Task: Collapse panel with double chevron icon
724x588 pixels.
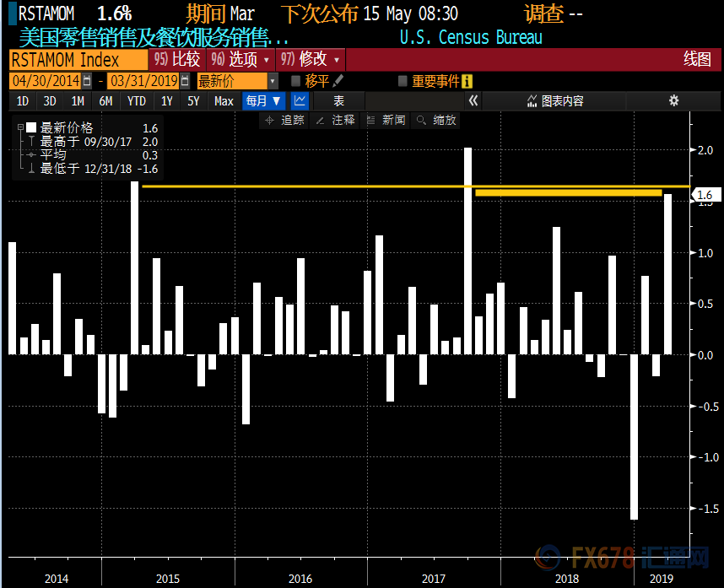Action: (473, 100)
